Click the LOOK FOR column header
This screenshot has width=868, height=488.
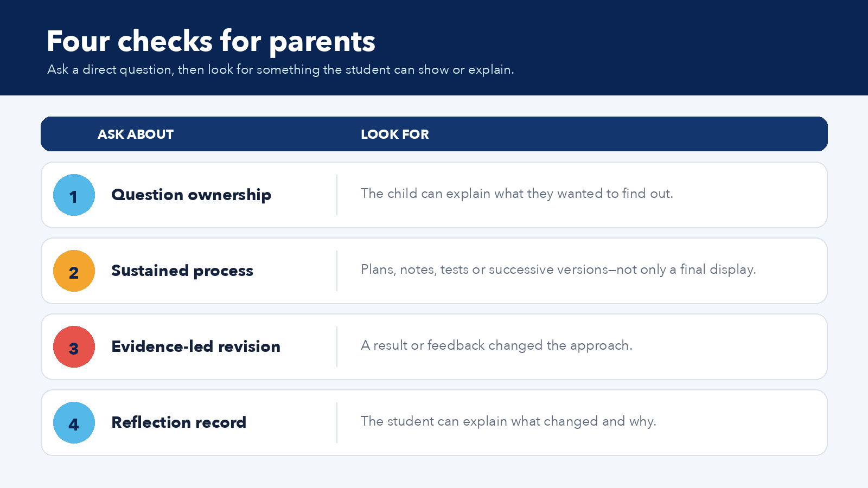(395, 134)
